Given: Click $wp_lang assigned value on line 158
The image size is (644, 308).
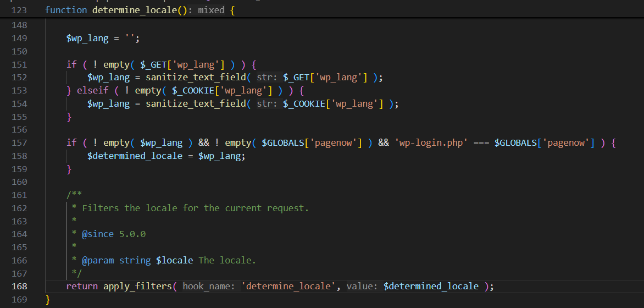Looking at the screenshot, I should pos(219,156).
